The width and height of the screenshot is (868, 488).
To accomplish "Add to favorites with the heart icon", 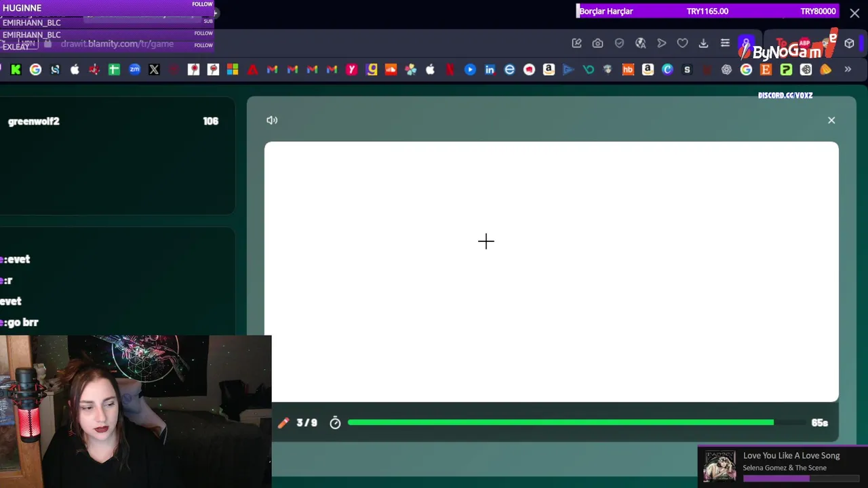I will 683,43.
